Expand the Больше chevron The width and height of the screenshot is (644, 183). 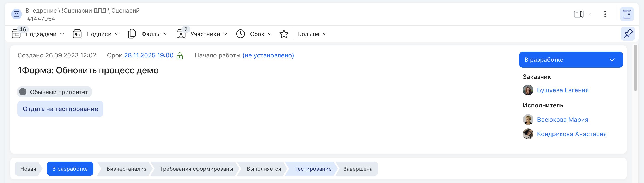pyautogui.click(x=325, y=34)
